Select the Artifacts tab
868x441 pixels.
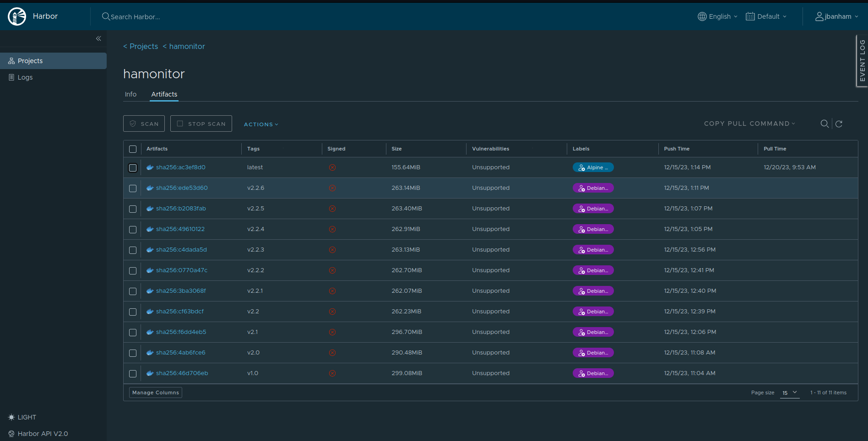click(x=164, y=94)
